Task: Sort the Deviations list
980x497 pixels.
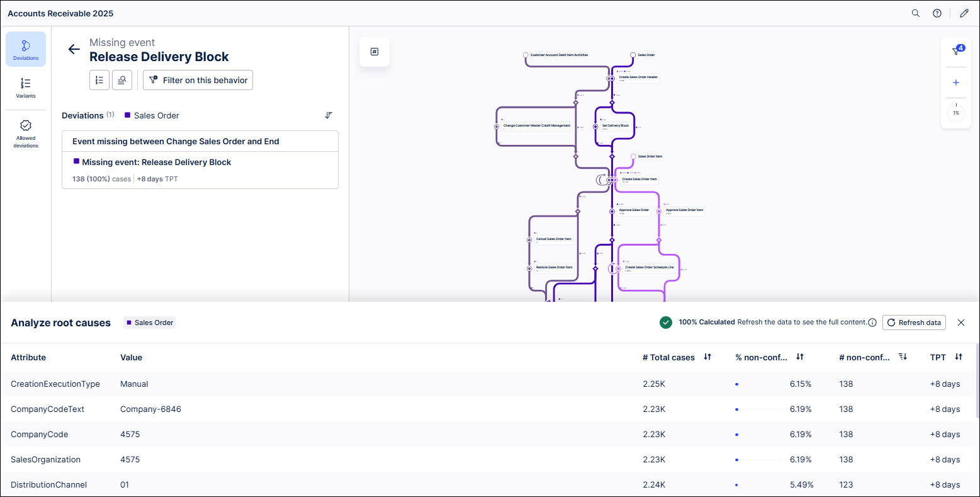Action: coord(329,115)
